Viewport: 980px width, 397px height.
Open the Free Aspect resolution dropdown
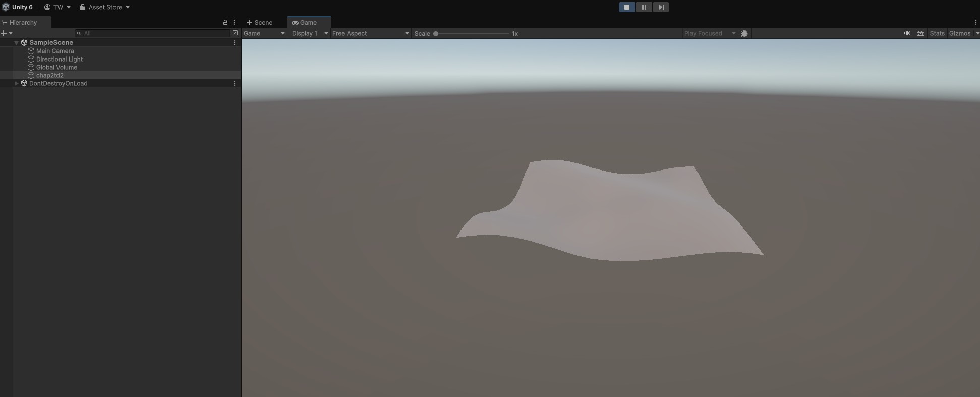(x=370, y=33)
